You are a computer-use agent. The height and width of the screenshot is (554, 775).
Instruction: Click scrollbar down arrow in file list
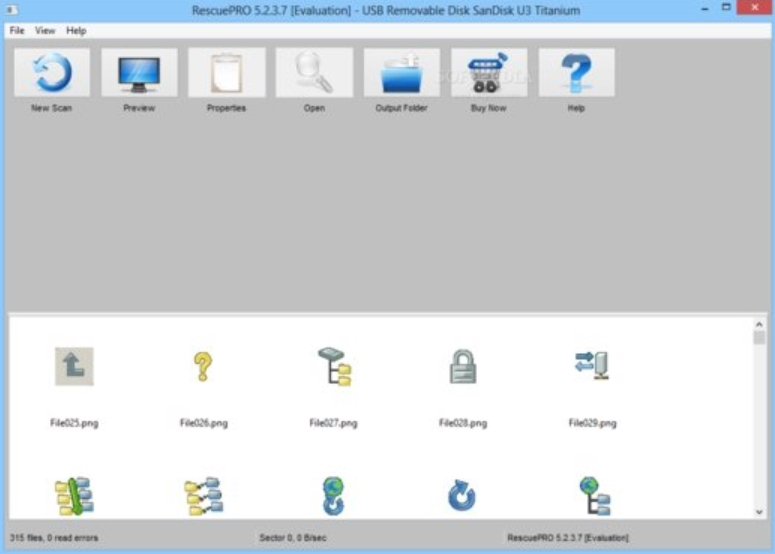tap(759, 512)
